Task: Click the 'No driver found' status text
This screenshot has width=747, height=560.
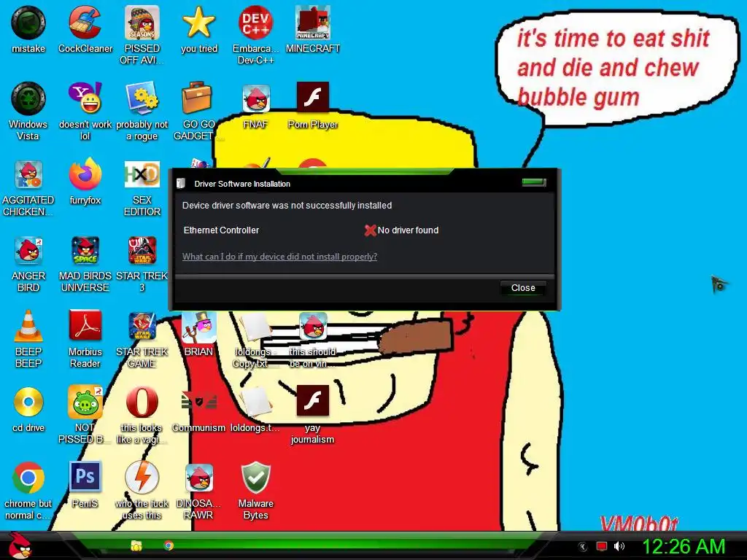Action: 408,230
